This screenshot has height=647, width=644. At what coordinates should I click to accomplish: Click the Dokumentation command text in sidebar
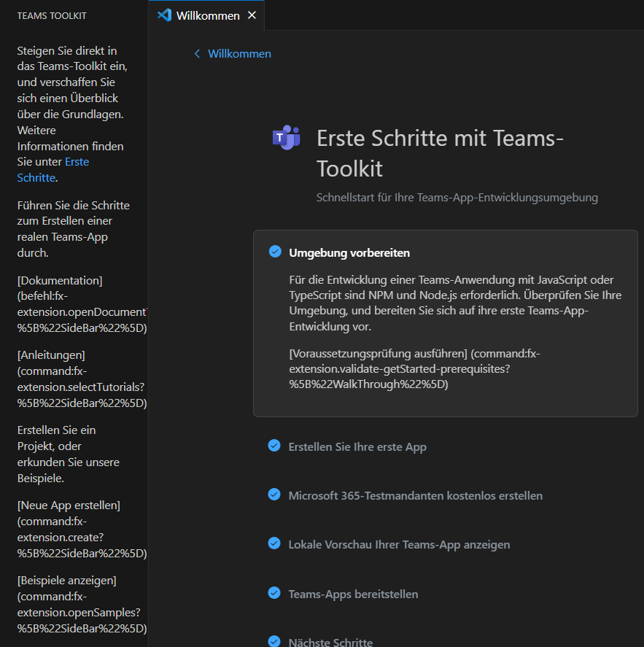coord(82,304)
